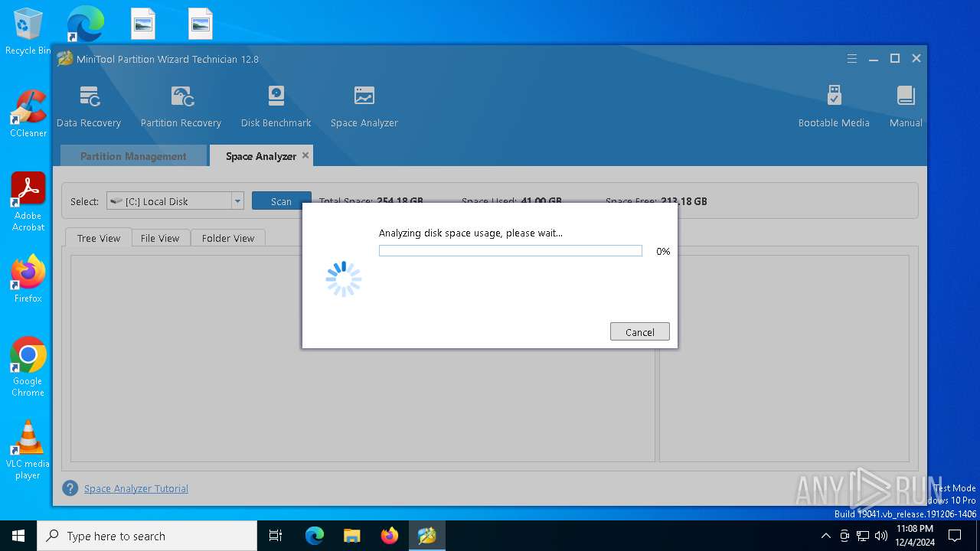
Task: Open Recycle Bin on desktop
Action: click(28, 31)
